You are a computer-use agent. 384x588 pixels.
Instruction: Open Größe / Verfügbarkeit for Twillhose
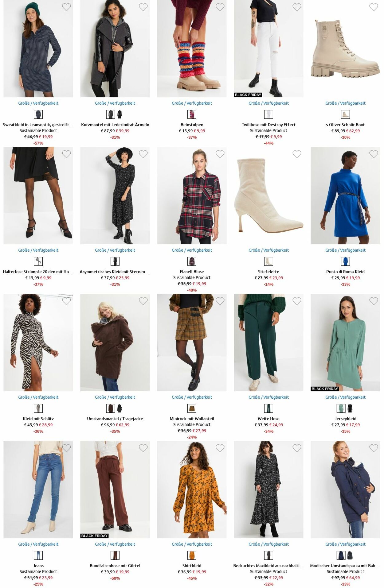[x=268, y=103]
